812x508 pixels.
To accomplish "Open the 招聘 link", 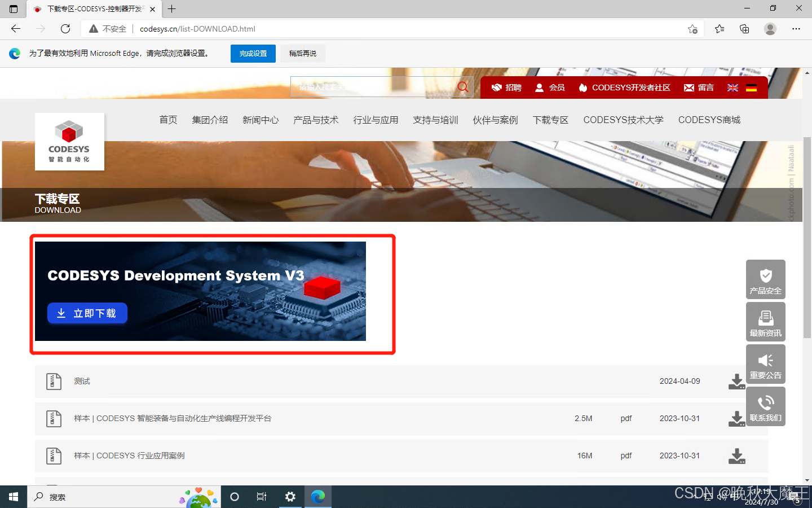I will point(506,87).
